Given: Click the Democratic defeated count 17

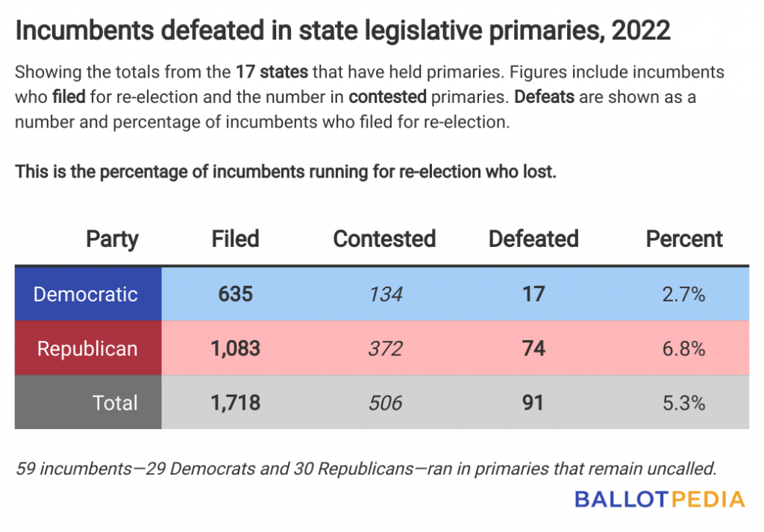Looking at the screenshot, I should pos(533,294).
